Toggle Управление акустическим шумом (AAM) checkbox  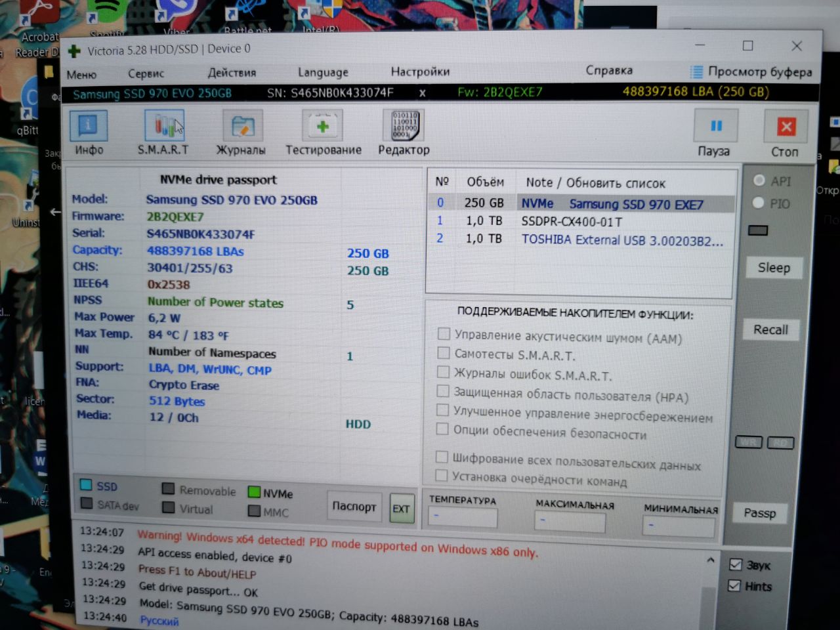coord(444,334)
